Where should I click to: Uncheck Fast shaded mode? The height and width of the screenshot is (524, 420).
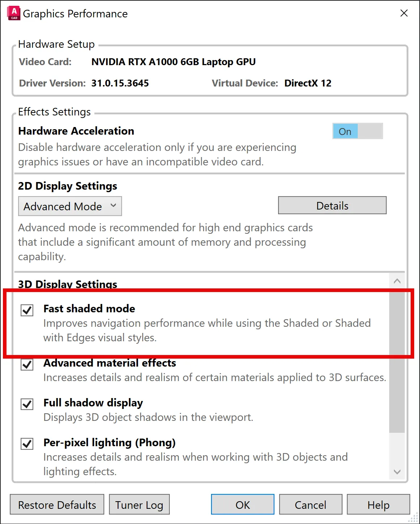26,310
